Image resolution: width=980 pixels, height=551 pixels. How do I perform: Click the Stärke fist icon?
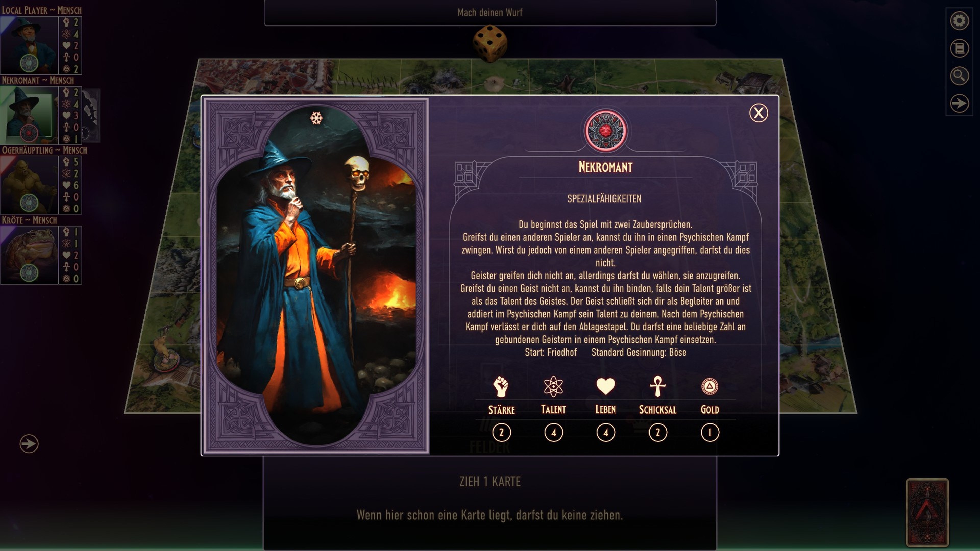pyautogui.click(x=501, y=386)
